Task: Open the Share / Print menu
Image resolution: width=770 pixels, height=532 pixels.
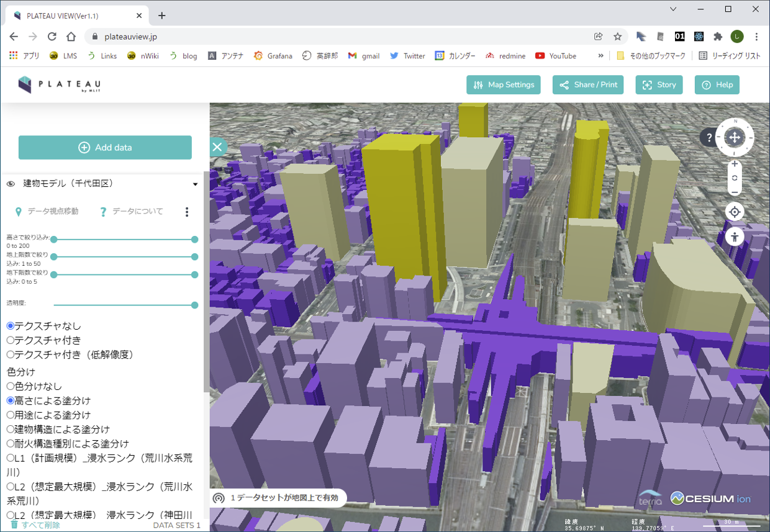Action: tap(588, 85)
